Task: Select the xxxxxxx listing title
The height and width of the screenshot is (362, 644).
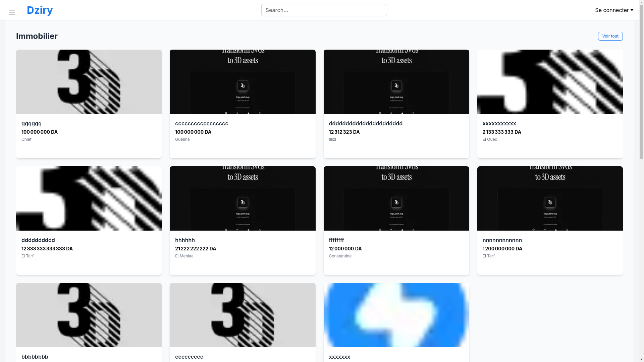Action: click(x=339, y=357)
